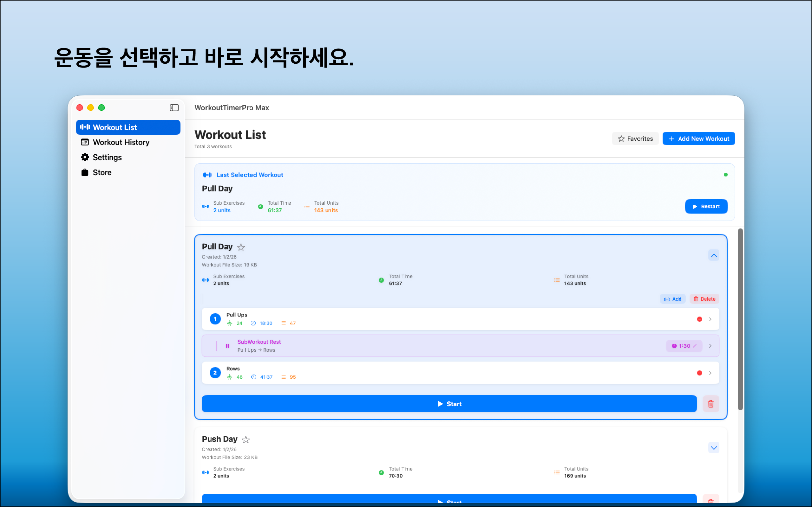812x507 pixels.
Task: Toggle the Favorites filter button
Action: tap(635, 139)
